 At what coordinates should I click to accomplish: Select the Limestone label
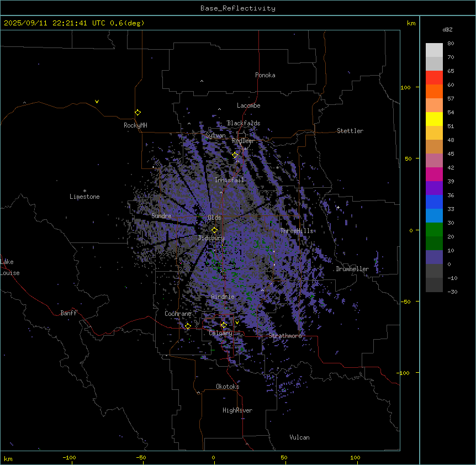pyautogui.click(x=84, y=197)
